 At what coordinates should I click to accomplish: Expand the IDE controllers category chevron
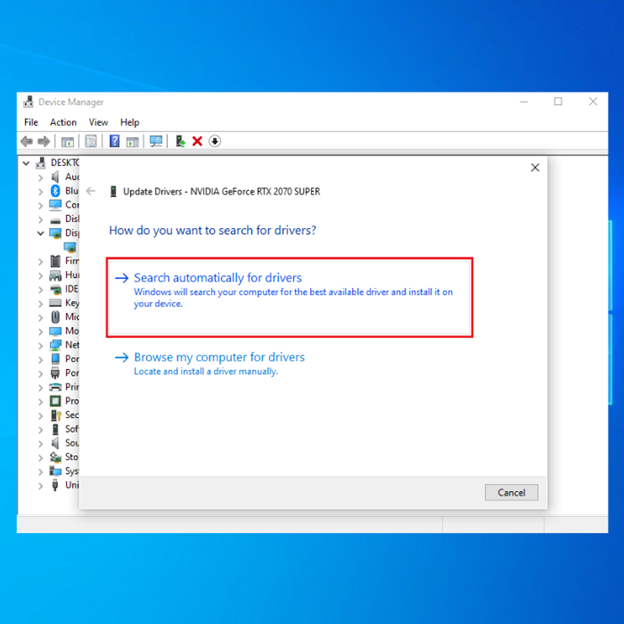tap(40, 290)
